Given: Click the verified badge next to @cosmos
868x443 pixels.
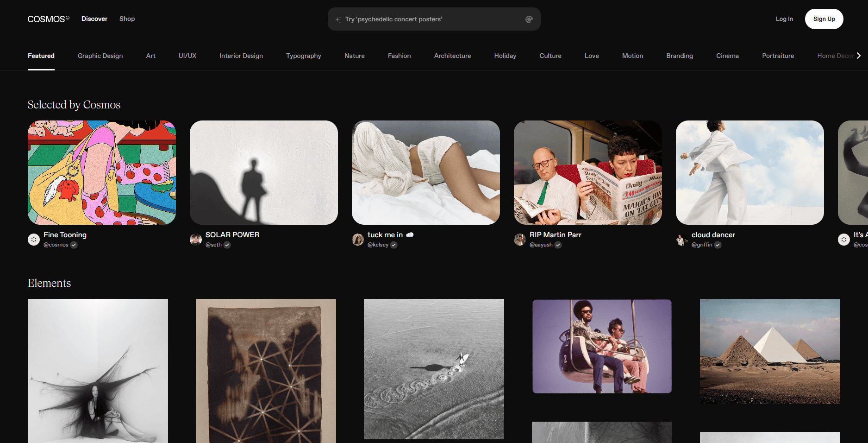Looking at the screenshot, I should pyautogui.click(x=74, y=245).
